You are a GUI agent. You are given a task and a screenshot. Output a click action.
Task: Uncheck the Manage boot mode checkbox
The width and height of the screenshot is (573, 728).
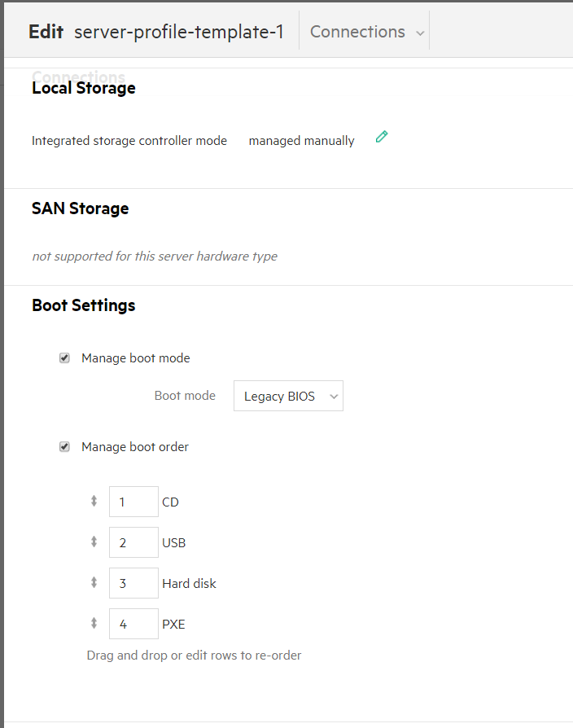click(64, 357)
